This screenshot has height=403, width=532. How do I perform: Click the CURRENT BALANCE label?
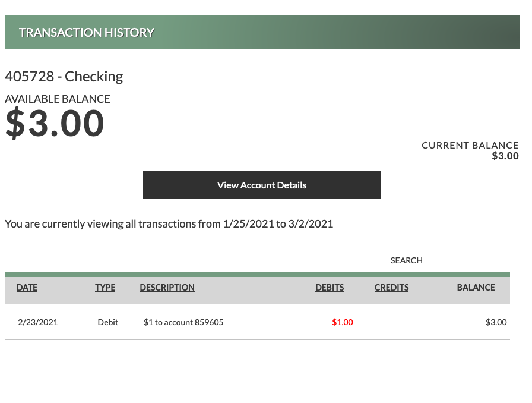470,146
